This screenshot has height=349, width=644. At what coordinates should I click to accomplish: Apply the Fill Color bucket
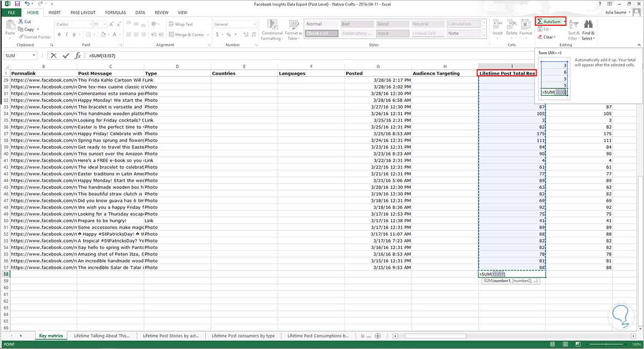pos(102,34)
